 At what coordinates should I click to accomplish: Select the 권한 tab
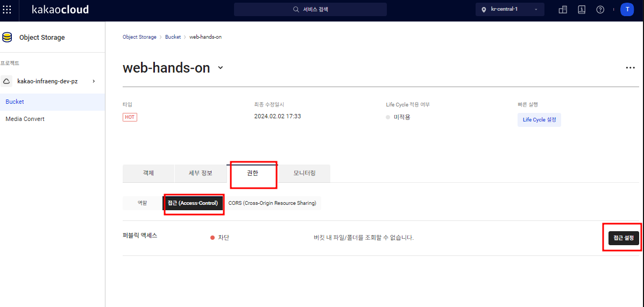[x=252, y=173]
